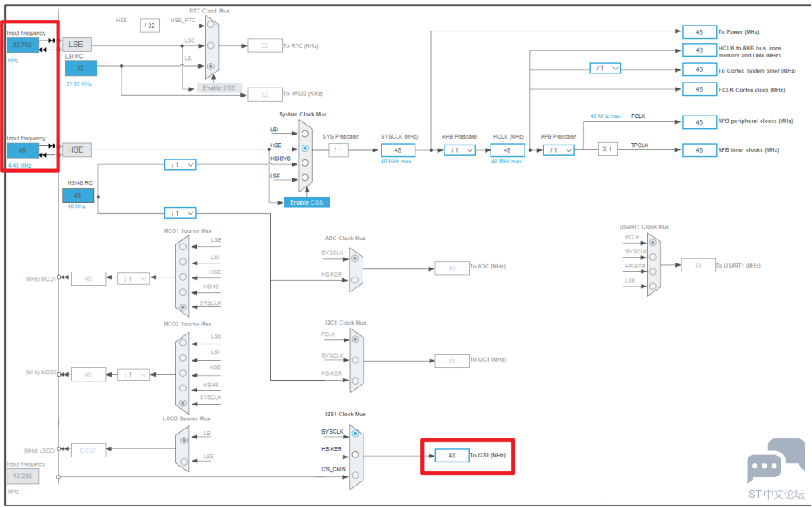The image size is (812, 507).
Task: Click the To USART1 (MHz) value box
Action: click(699, 265)
